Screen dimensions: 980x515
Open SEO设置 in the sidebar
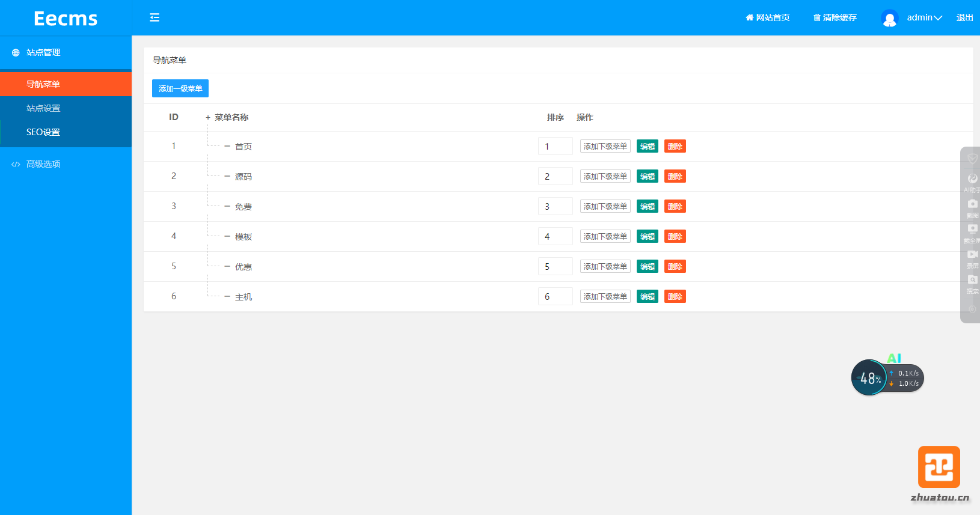click(43, 132)
